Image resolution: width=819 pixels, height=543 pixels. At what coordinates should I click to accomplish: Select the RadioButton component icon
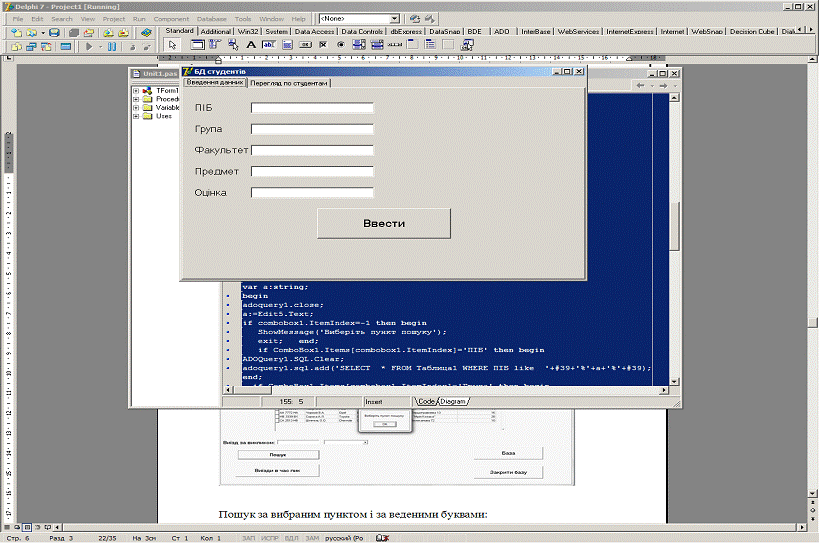pyautogui.click(x=341, y=45)
